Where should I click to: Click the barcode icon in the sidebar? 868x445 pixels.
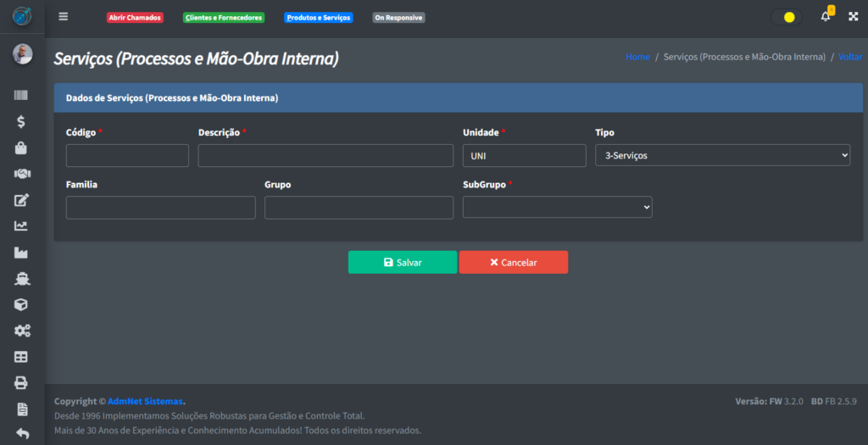tap(22, 97)
